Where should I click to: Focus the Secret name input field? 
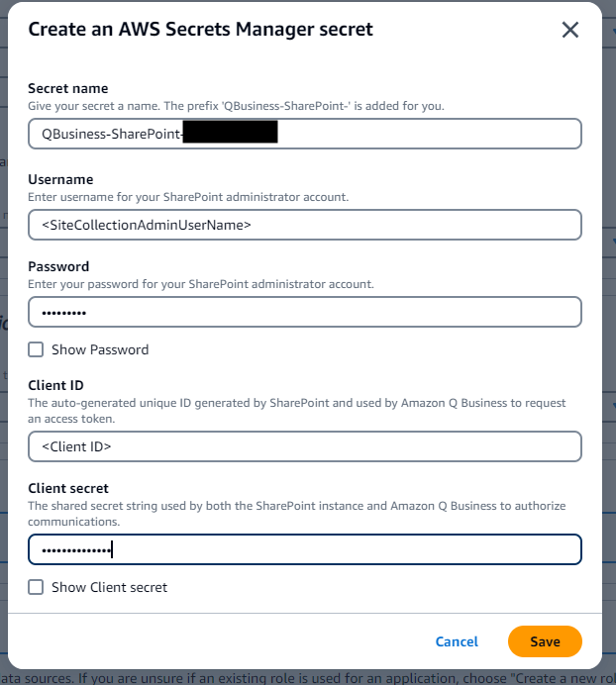pos(416,134)
